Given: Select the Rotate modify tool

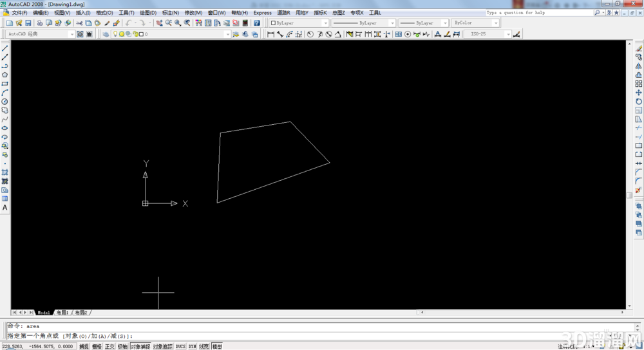Looking at the screenshot, I should pos(639,102).
